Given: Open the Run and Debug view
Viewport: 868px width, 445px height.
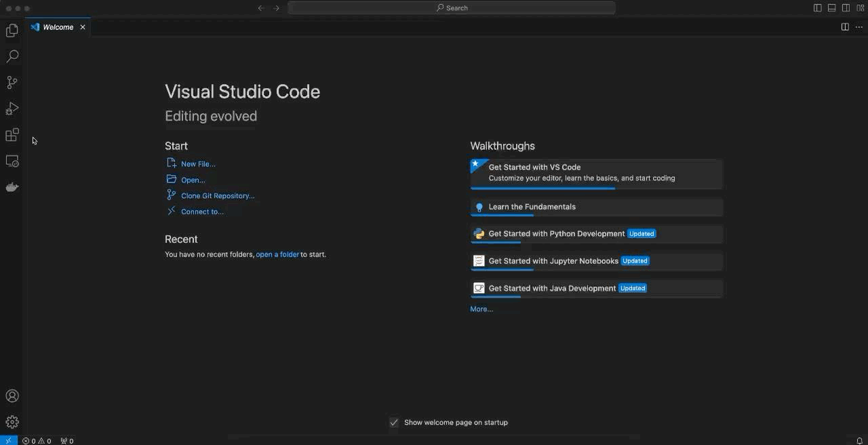Looking at the screenshot, I should 12,108.
